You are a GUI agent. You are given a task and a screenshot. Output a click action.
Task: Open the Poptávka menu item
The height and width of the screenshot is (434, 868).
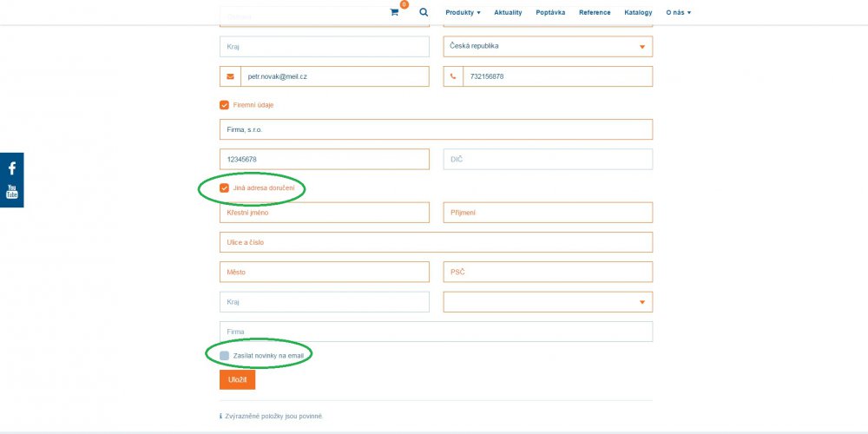click(x=550, y=12)
